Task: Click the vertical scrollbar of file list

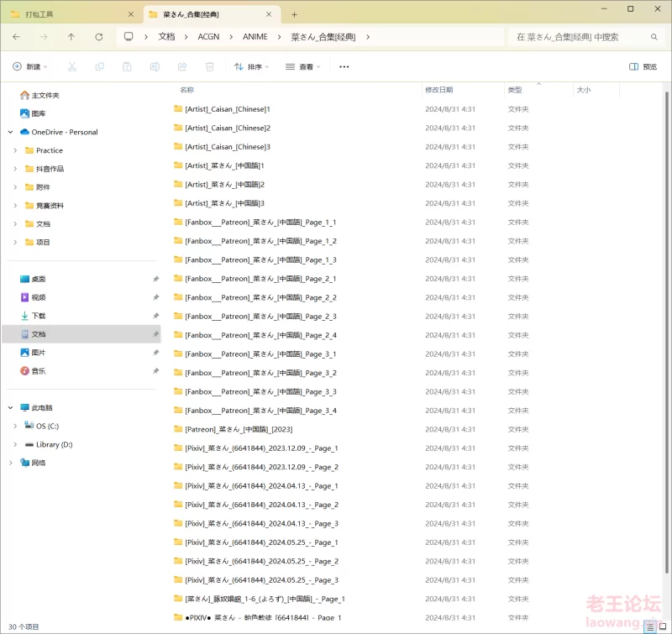Action: (666, 332)
